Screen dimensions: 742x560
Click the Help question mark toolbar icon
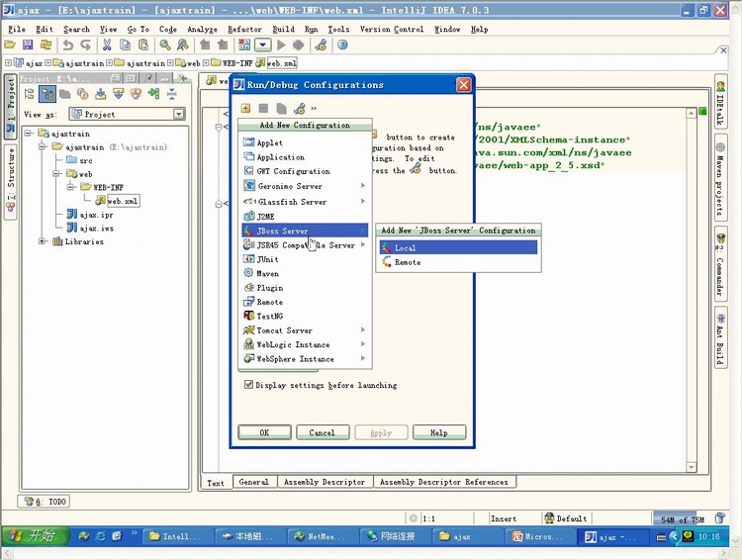click(x=342, y=45)
